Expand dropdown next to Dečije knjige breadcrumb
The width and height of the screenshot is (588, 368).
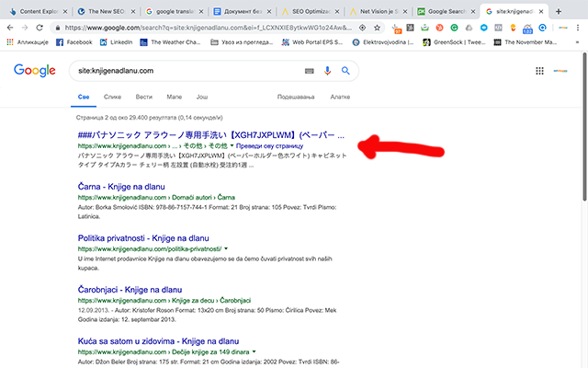(255, 351)
